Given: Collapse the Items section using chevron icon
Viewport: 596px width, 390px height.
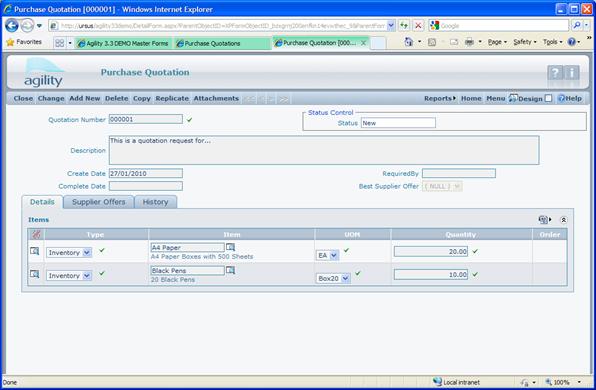Looking at the screenshot, I should (x=563, y=220).
